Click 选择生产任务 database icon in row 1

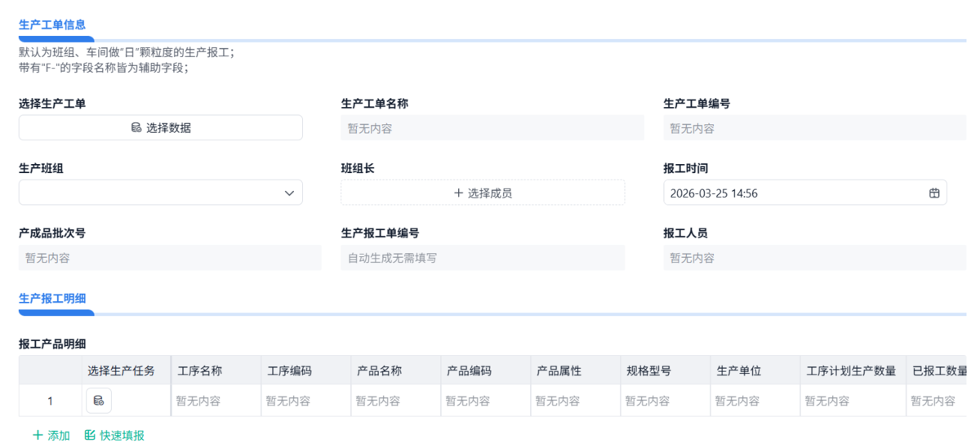(99, 401)
